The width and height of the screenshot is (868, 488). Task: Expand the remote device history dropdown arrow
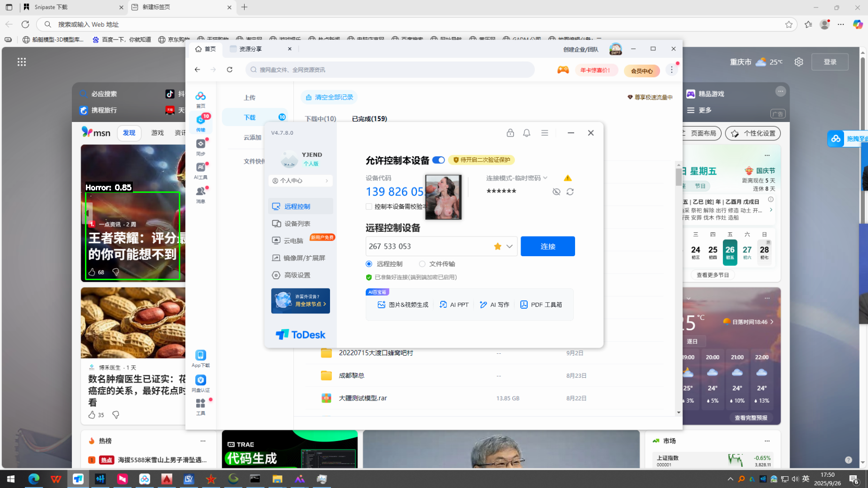click(509, 246)
